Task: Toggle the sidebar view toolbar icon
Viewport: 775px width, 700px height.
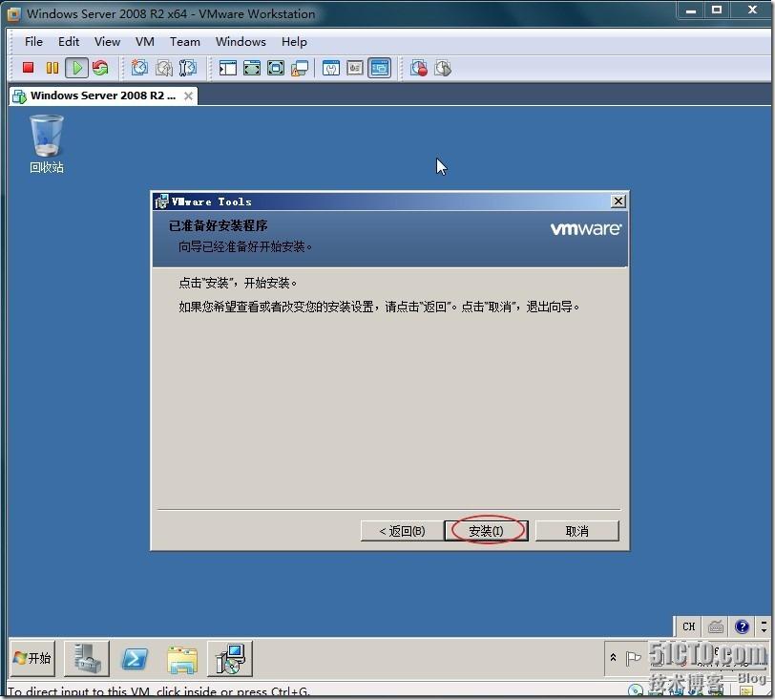Action: point(227,68)
